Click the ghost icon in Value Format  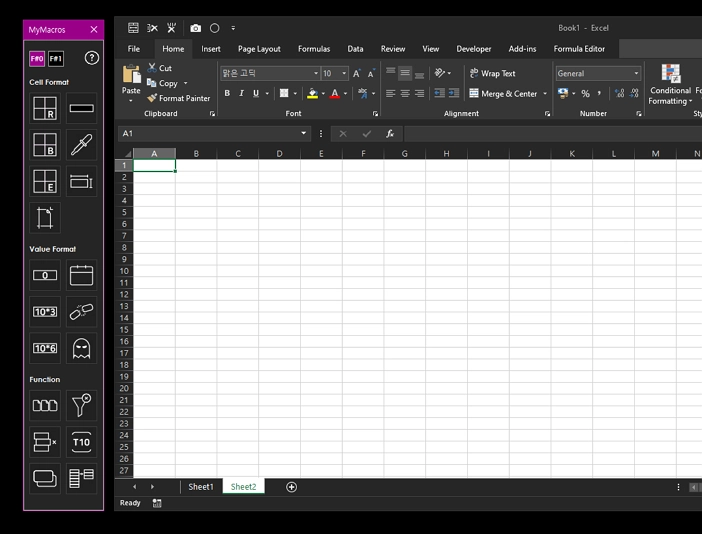tap(81, 348)
